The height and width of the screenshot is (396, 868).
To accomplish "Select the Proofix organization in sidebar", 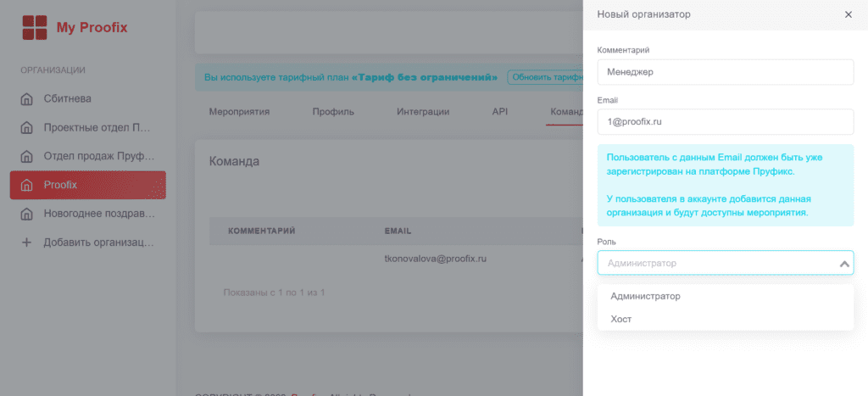I will 88,185.
